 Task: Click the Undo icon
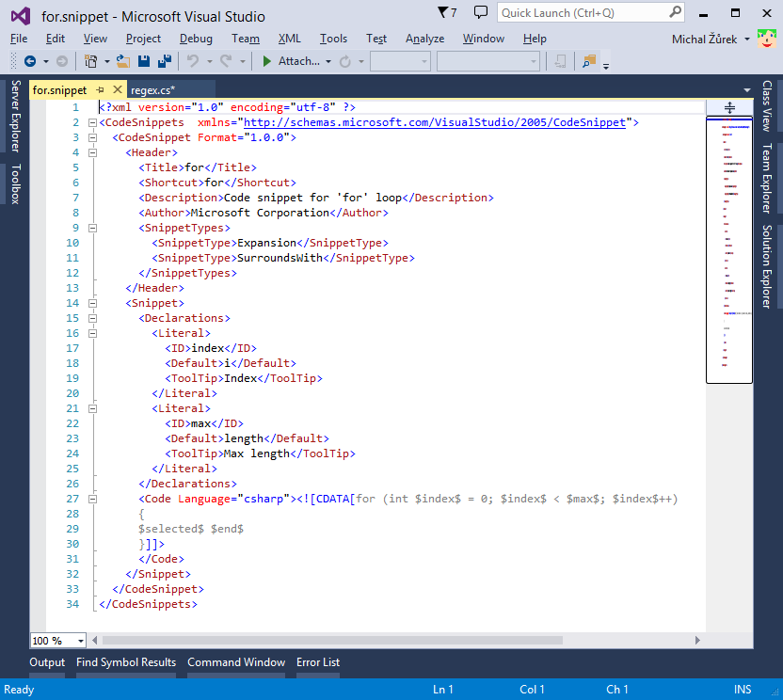point(193,59)
